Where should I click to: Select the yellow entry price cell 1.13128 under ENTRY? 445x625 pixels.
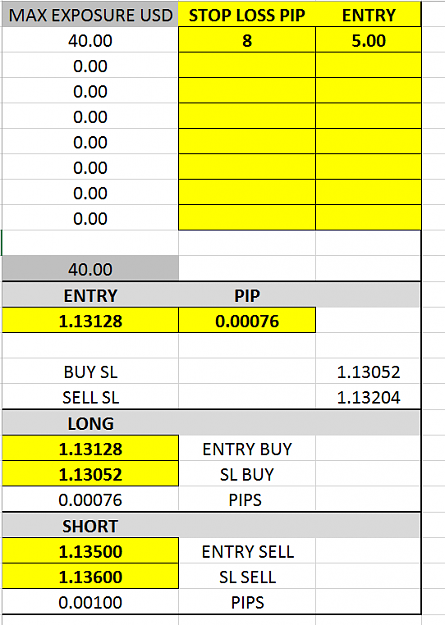coord(90,320)
